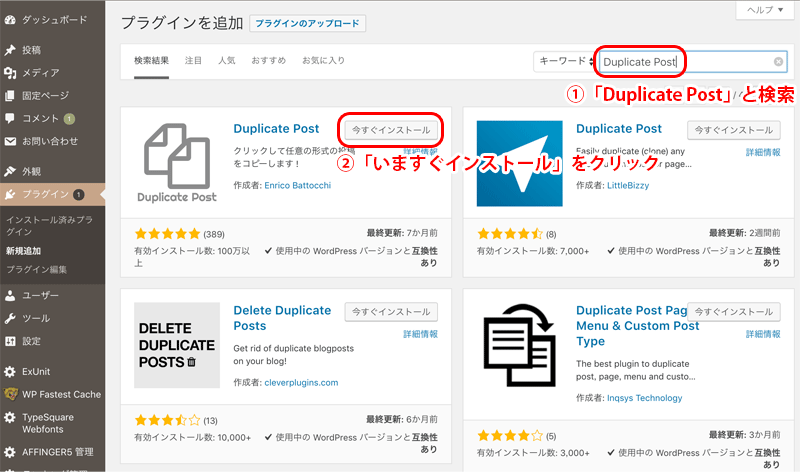Click the ツール wrench icon
This screenshot has width=800, height=472.
coord(10,318)
